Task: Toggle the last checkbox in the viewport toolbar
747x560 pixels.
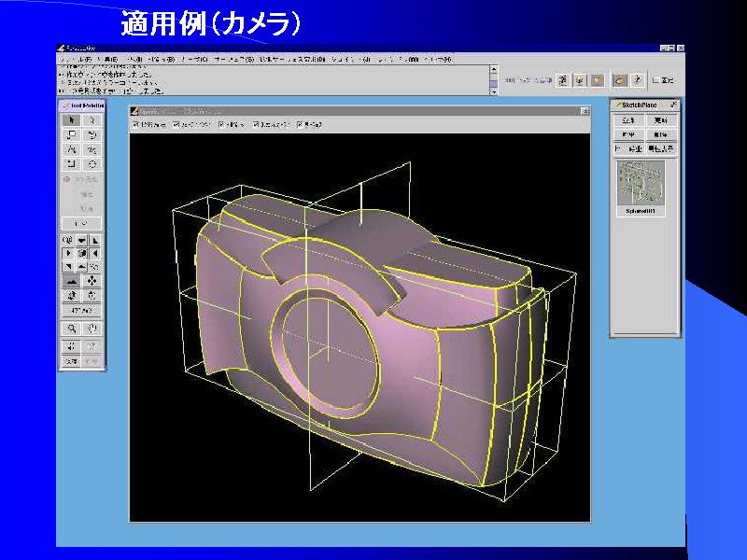Action: 299,123
